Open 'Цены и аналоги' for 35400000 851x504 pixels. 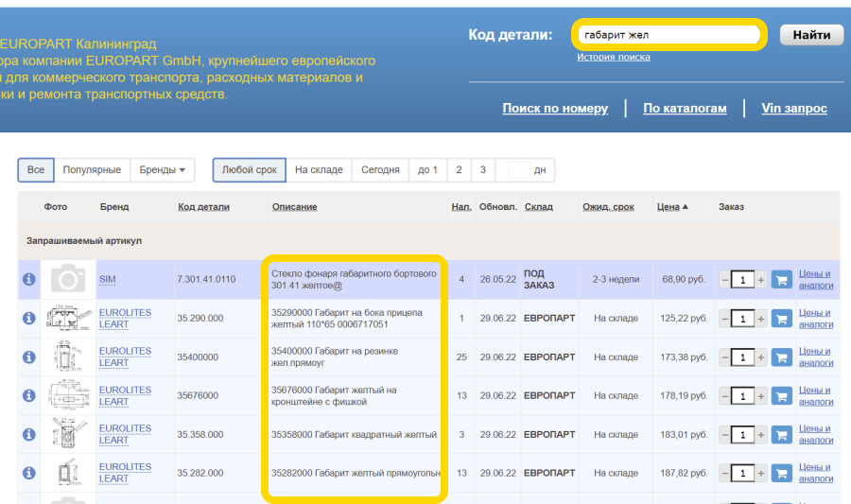[816, 357]
